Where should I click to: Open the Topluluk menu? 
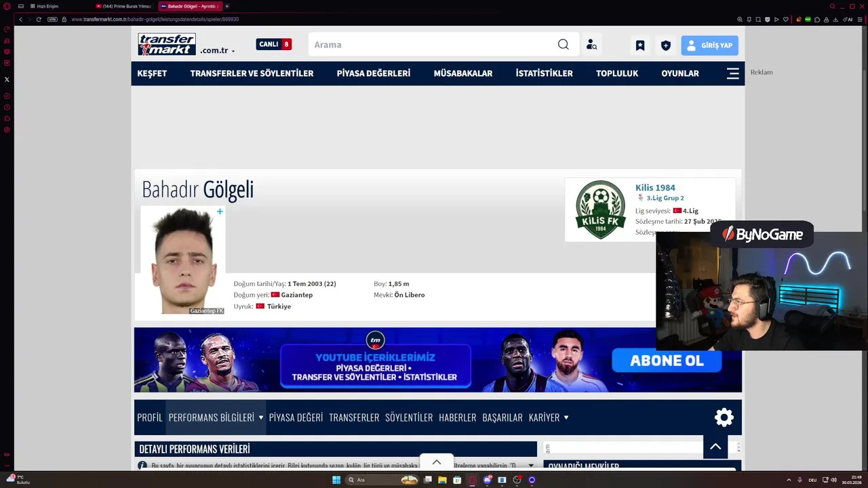617,73
